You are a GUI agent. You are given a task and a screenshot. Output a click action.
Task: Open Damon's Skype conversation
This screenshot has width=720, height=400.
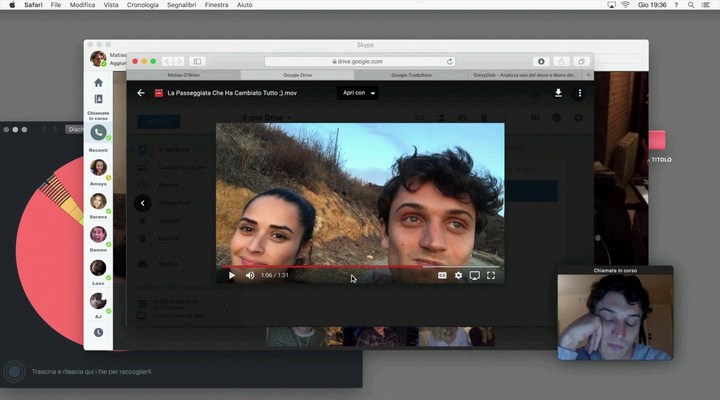[x=98, y=235]
